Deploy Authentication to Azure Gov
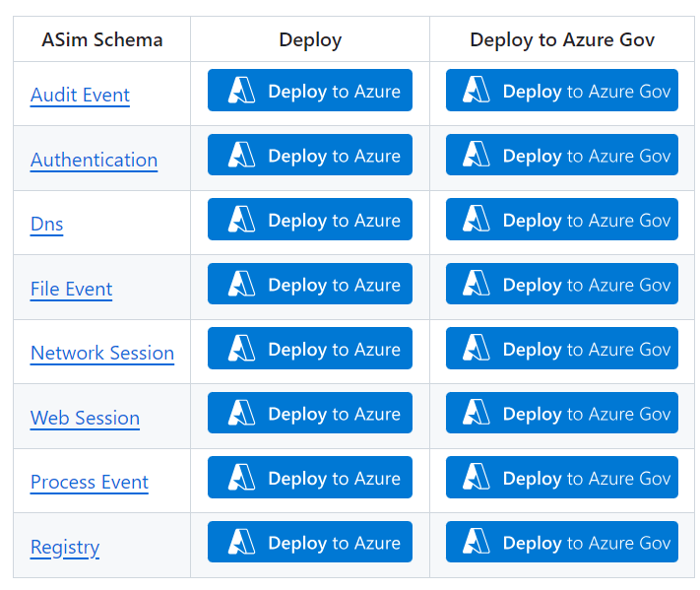The height and width of the screenshot is (590, 700). [562, 155]
